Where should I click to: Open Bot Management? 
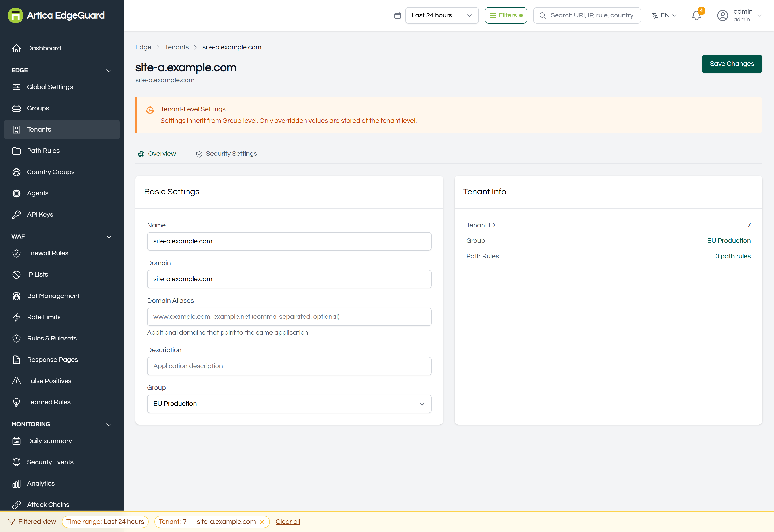[62, 296]
